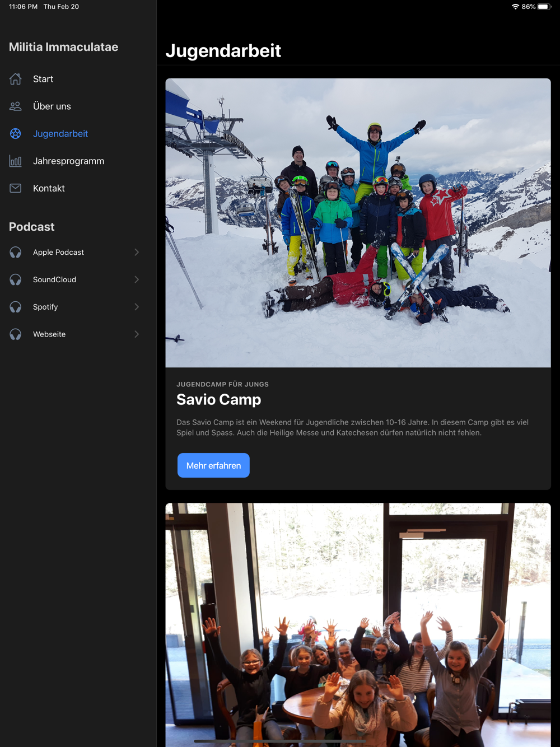Click the Über uns people icon
The width and height of the screenshot is (560, 747).
pyautogui.click(x=16, y=106)
